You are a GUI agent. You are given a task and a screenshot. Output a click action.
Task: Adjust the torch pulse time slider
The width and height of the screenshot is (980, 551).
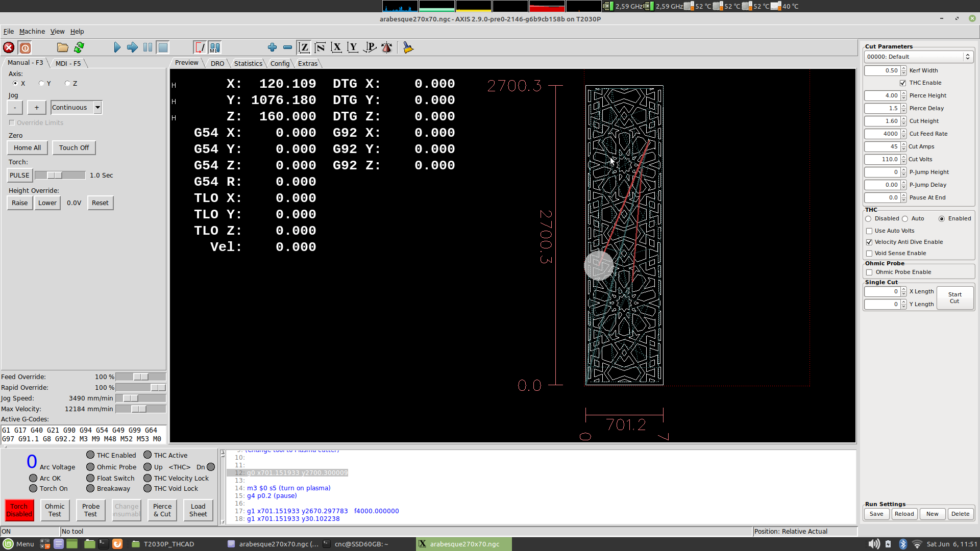click(x=60, y=175)
